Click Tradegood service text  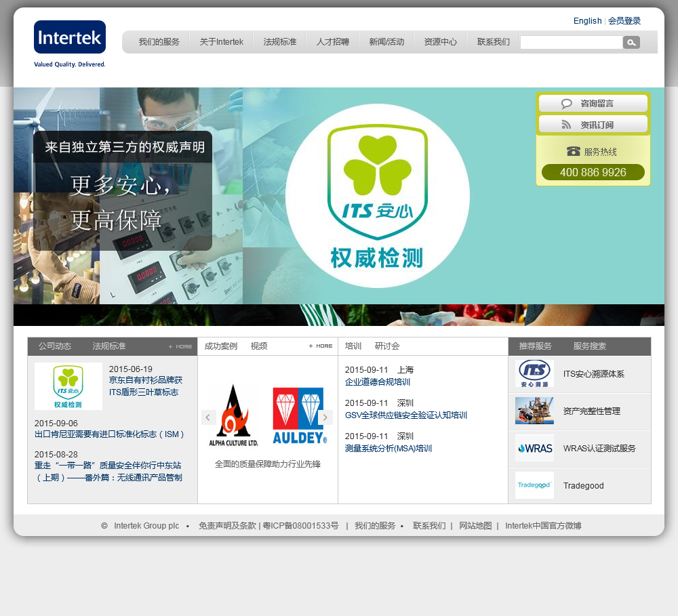coord(583,485)
